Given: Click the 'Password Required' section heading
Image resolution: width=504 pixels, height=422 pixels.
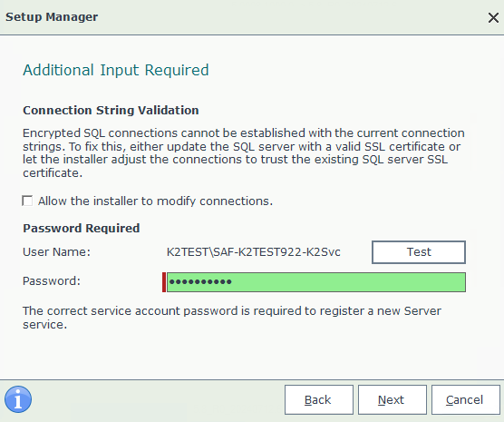Looking at the screenshot, I should pyautogui.click(x=81, y=228).
